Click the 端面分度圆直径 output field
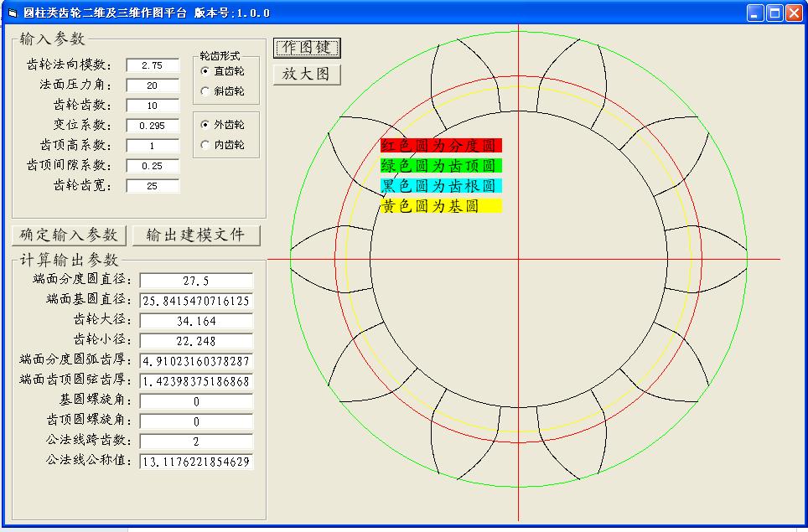808x532 pixels. 196,281
